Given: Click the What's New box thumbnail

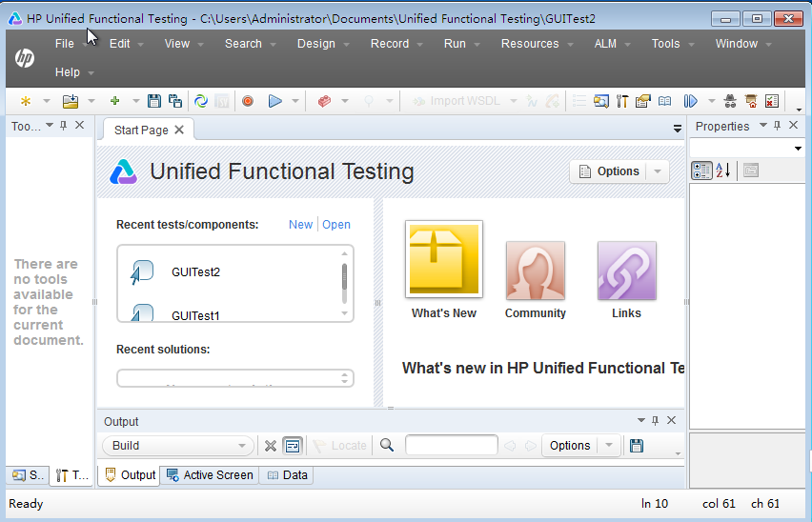Looking at the screenshot, I should [x=444, y=259].
